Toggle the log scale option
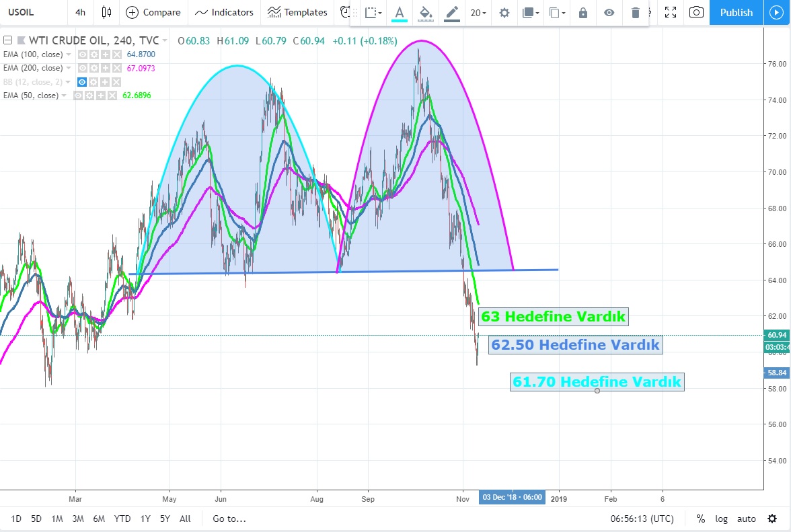This screenshot has height=532, width=791. [721, 519]
